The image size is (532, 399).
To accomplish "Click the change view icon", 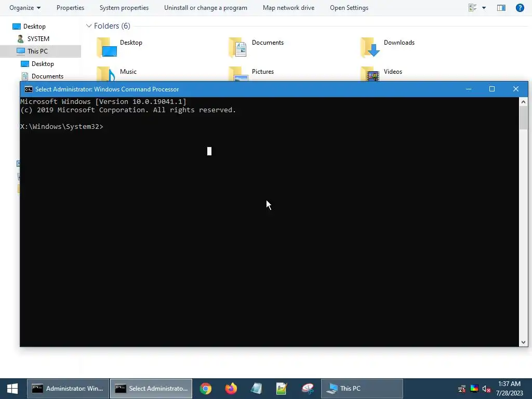I will tap(472, 7).
